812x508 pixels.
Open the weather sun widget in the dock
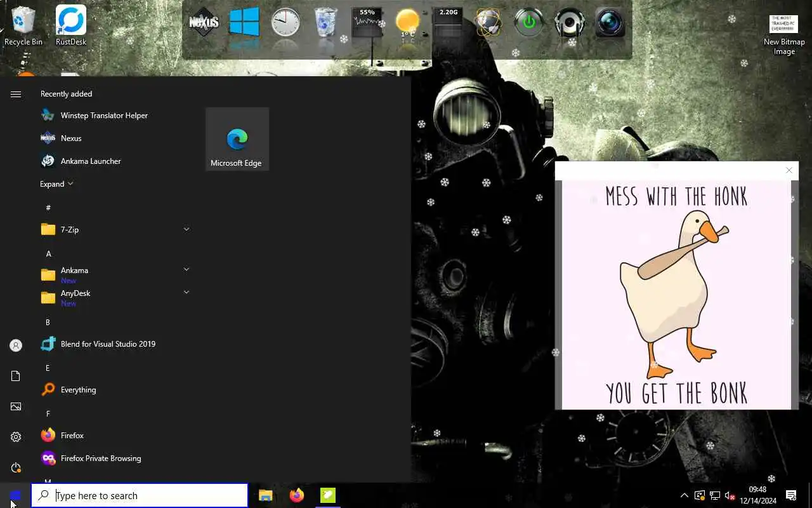tap(407, 24)
